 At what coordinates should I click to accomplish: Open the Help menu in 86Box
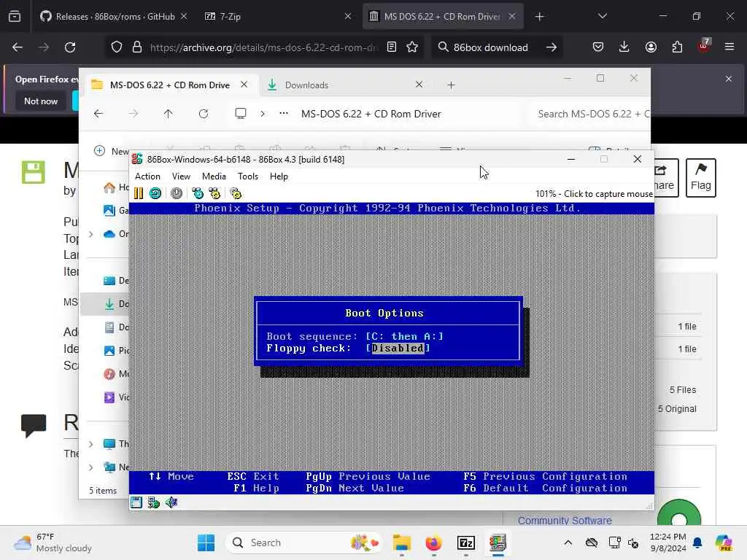point(279,176)
